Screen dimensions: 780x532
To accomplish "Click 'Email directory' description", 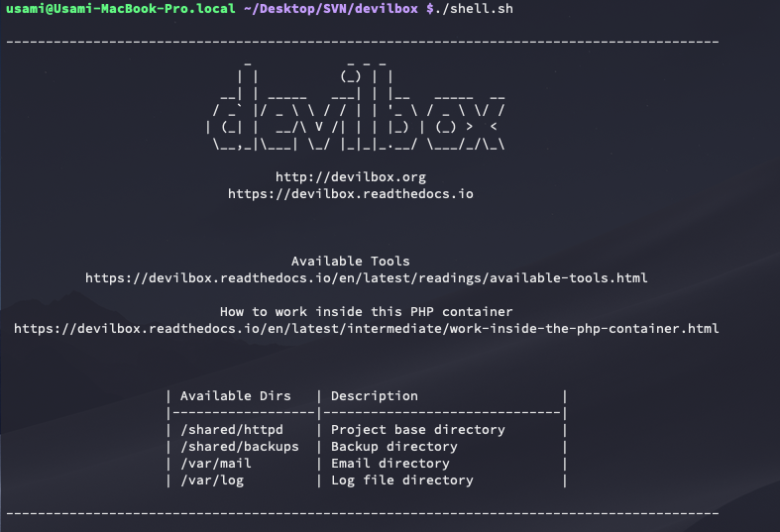I will point(390,464).
